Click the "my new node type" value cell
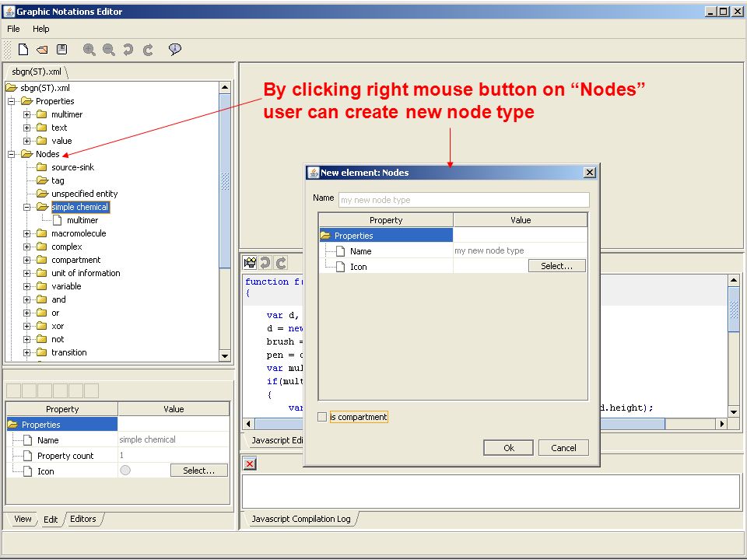747x560 pixels. pyautogui.click(x=521, y=250)
